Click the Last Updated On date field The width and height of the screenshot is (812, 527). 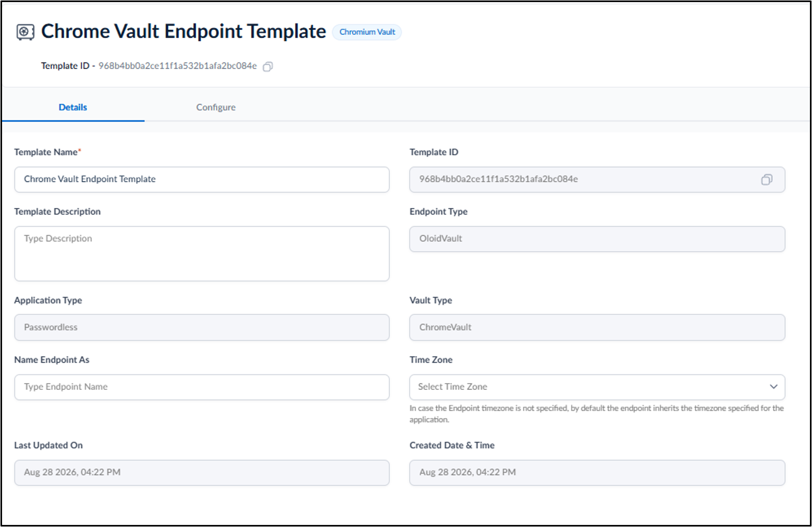coord(202,473)
